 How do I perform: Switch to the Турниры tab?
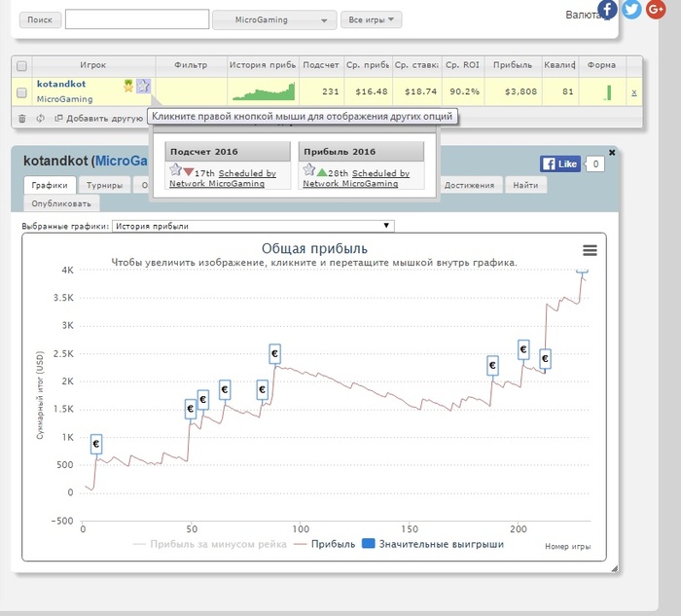point(104,185)
